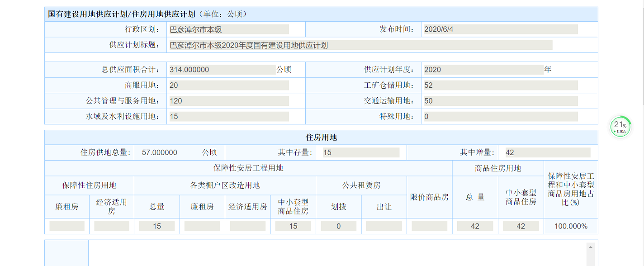The width and height of the screenshot is (644, 266).
Task: Click the text area scrollbar up arrow
Action: (590, 247)
